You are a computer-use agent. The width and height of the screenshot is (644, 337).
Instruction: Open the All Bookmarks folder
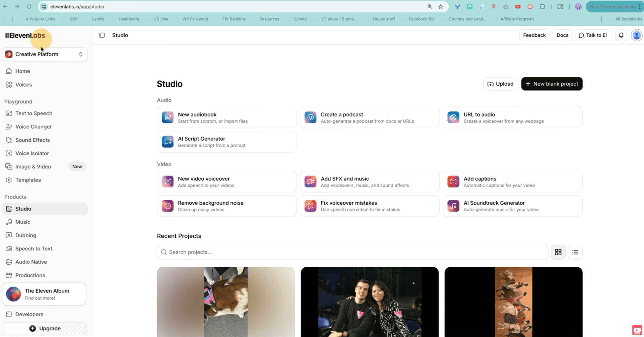625,19
